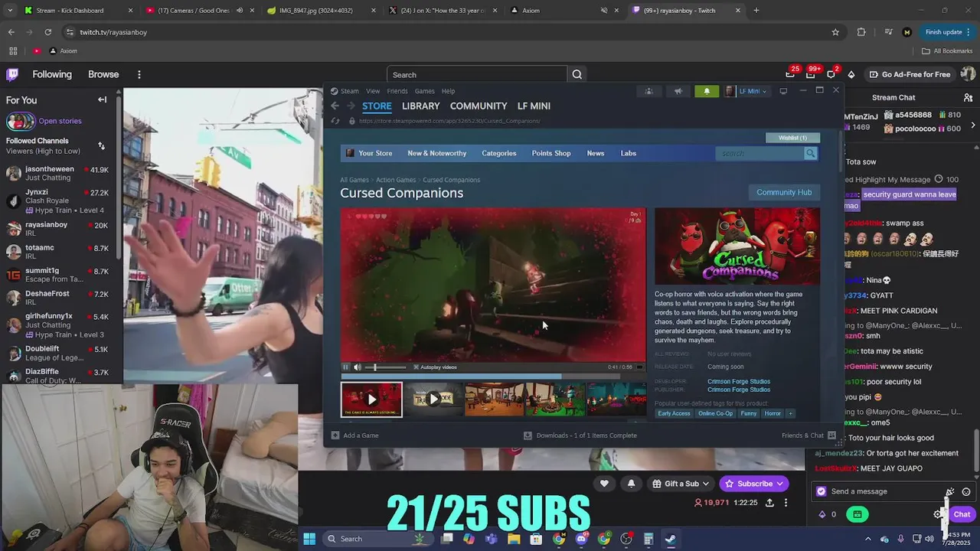
Task: Open Steam Downloads status
Action: [580, 435]
